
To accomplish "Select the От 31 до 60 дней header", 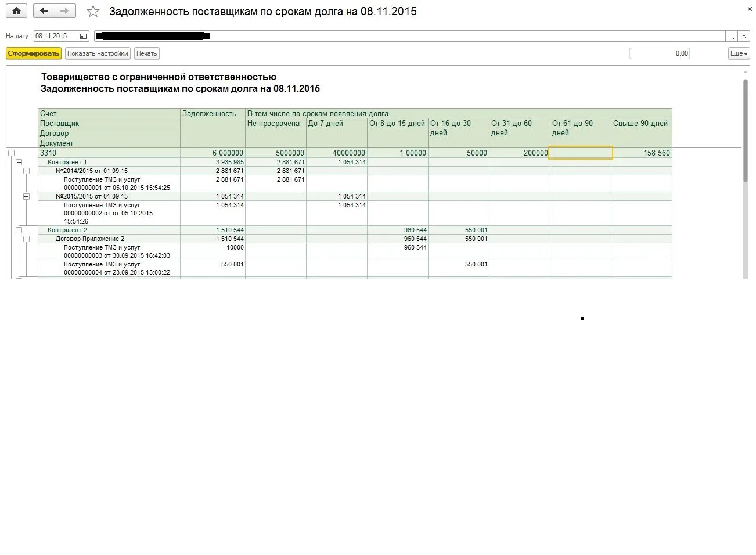I will pos(520,133).
